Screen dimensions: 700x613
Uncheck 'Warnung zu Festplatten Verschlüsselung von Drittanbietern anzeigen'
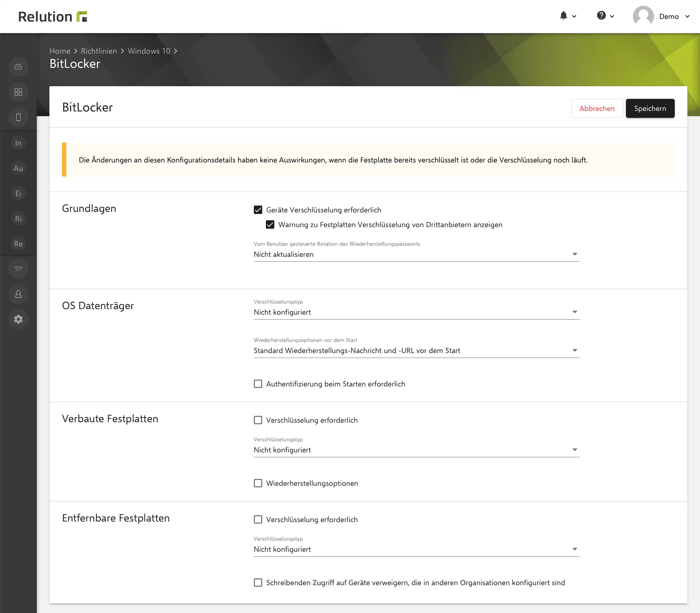coord(270,225)
